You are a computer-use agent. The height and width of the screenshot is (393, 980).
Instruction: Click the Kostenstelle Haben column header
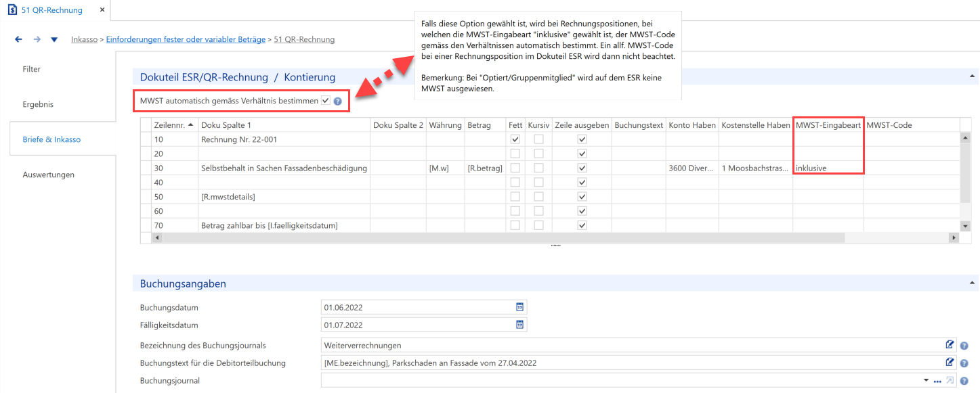pyautogui.click(x=756, y=125)
